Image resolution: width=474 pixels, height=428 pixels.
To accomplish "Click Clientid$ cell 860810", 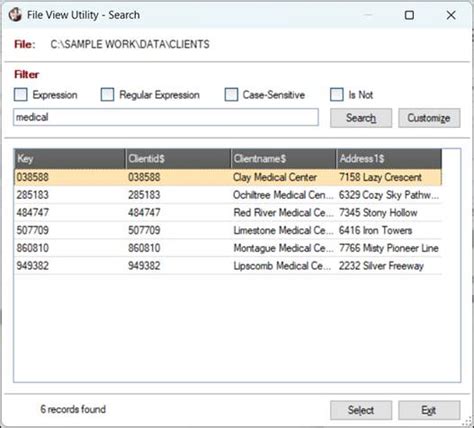I will click(x=144, y=248).
